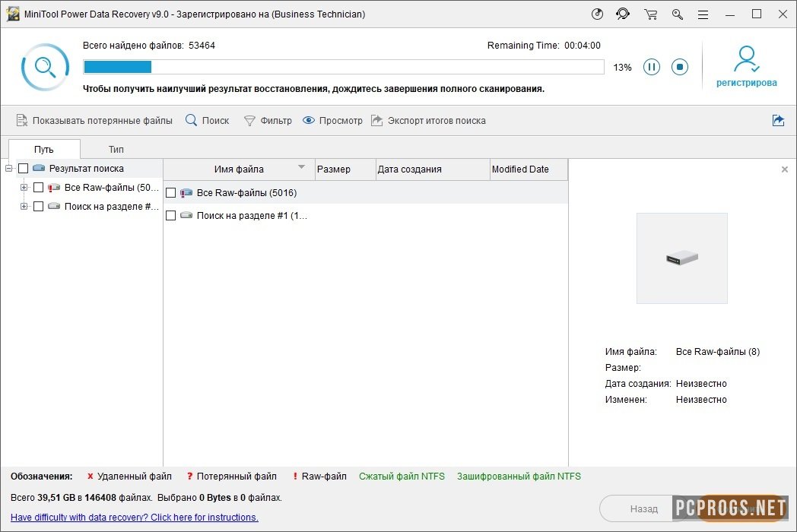Viewport: 797px width, 532px height.
Task: Expand Все Raw-файлы tree node
Action: 24,188
